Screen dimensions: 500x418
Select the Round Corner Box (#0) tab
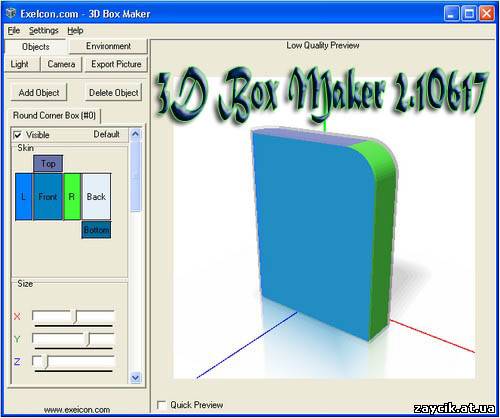[x=54, y=116]
